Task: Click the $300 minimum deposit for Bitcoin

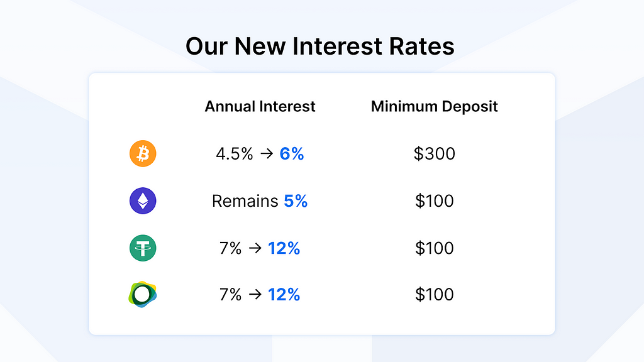Action: coord(435,154)
